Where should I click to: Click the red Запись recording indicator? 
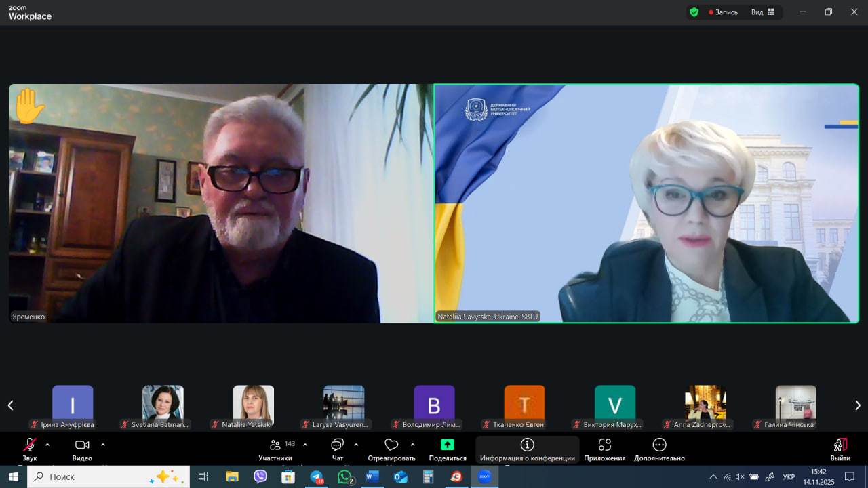(723, 12)
